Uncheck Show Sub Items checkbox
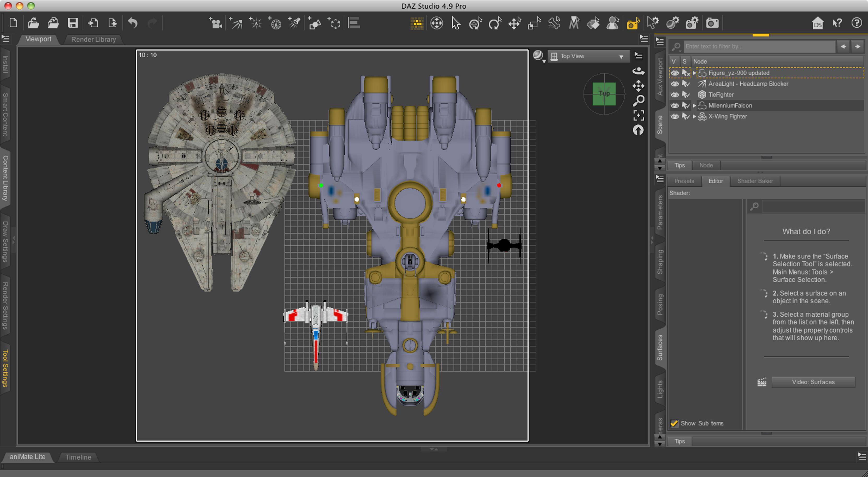The width and height of the screenshot is (868, 477). point(674,424)
